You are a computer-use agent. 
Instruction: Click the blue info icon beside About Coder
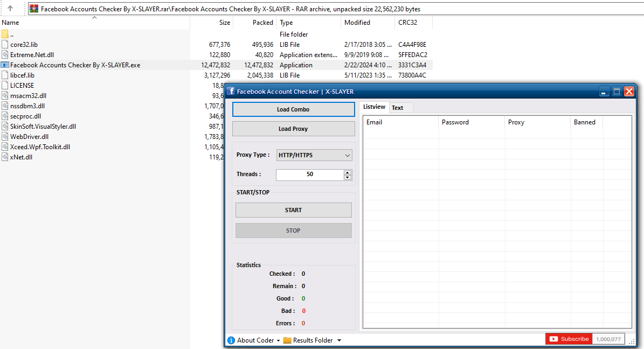pos(231,340)
